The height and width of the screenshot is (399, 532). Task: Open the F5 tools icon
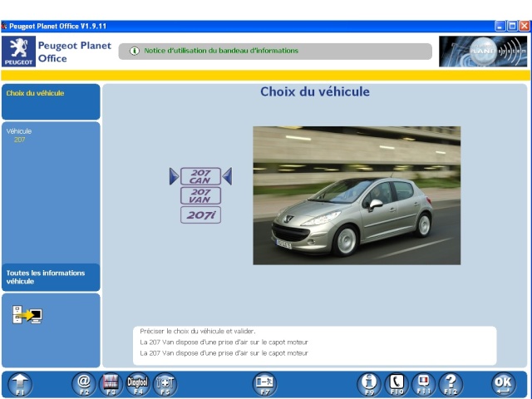pos(165,385)
